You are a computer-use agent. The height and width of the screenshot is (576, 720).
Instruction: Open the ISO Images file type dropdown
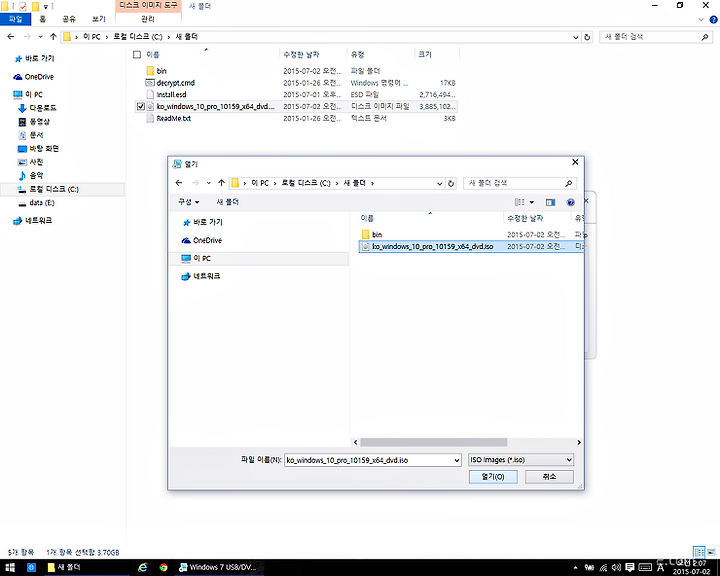521,459
